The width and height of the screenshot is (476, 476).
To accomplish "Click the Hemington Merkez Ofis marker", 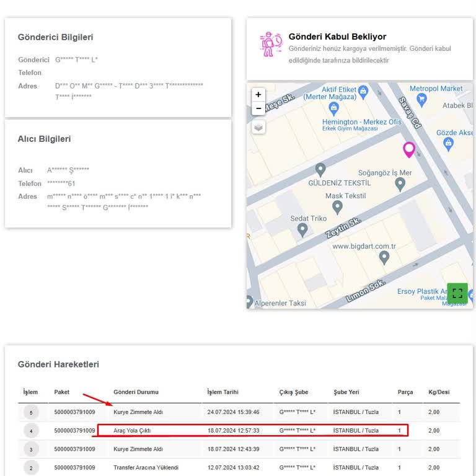I will 334,109.
